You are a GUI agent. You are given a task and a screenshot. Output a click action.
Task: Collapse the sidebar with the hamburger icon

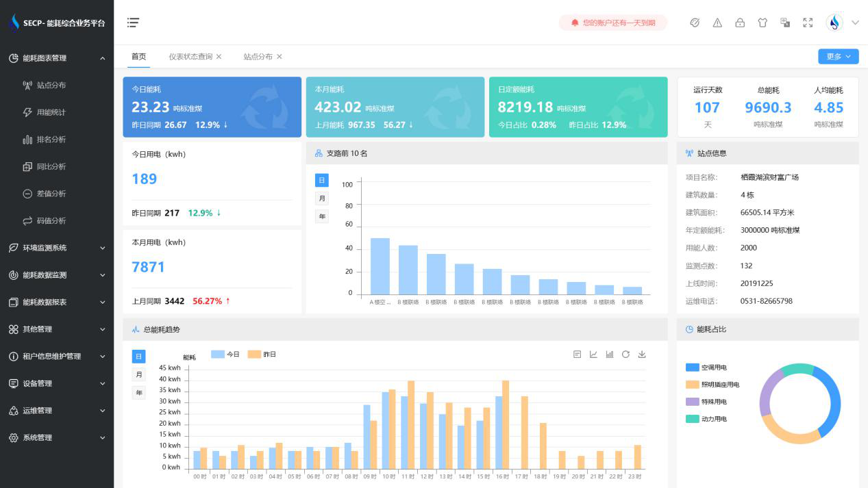point(132,23)
